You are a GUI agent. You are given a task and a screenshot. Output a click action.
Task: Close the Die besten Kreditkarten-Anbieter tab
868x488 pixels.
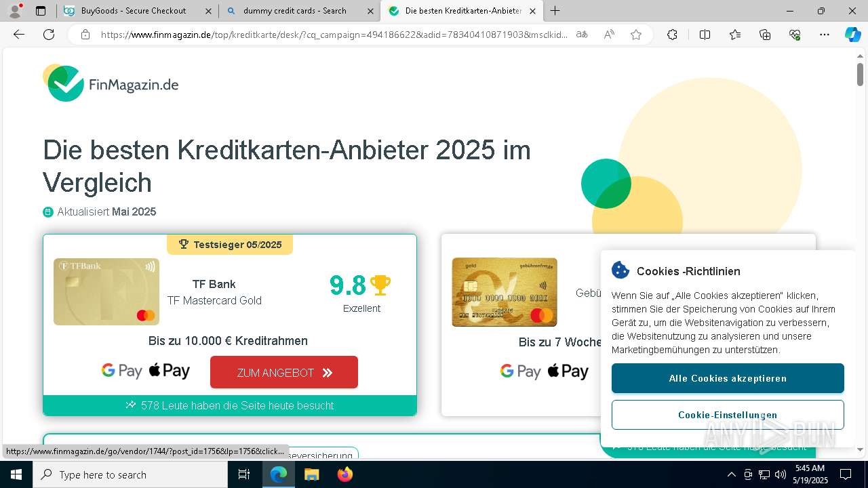(x=532, y=11)
